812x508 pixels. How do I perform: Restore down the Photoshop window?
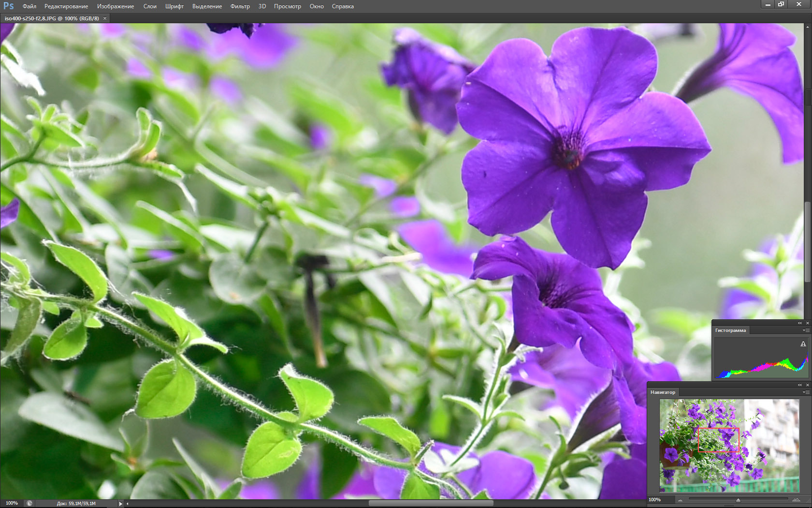tap(781, 4)
